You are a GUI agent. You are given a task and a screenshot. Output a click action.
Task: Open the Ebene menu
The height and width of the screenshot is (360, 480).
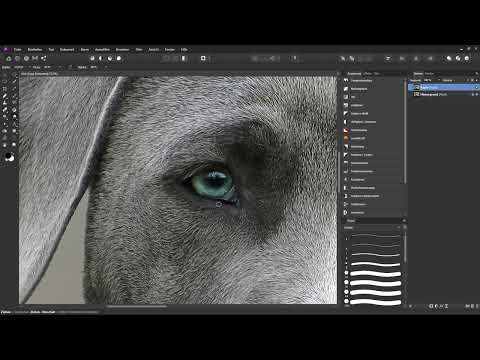tap(85, 49)
